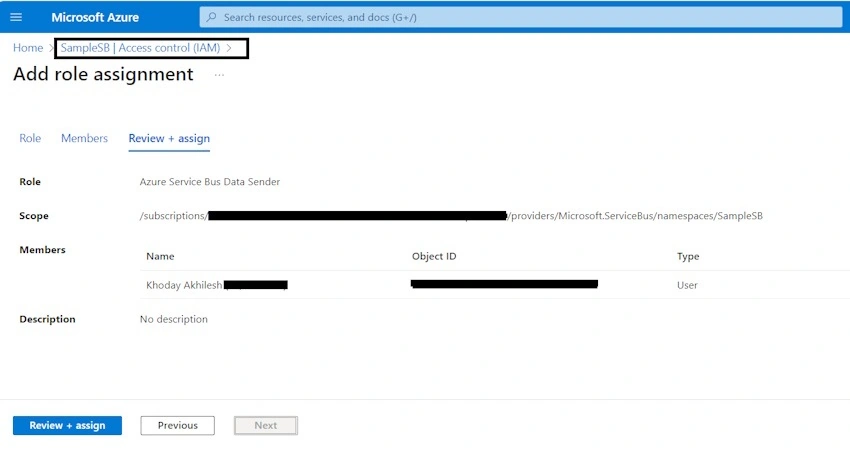Select the Review + assign tab
The width and height of the screenshot is (850, 455).
(169, 138)
